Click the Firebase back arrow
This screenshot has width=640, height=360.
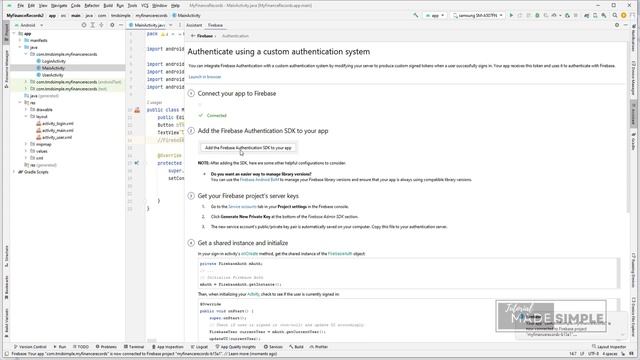(193, 36)
